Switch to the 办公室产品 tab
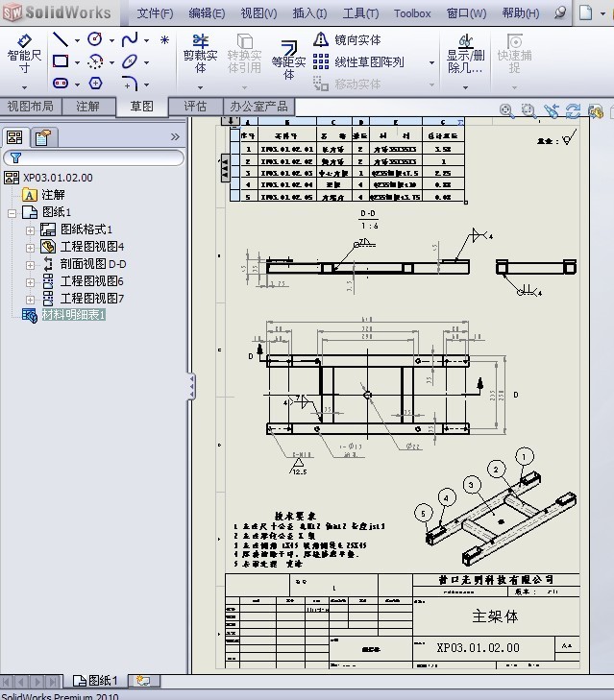 point(258,107)
